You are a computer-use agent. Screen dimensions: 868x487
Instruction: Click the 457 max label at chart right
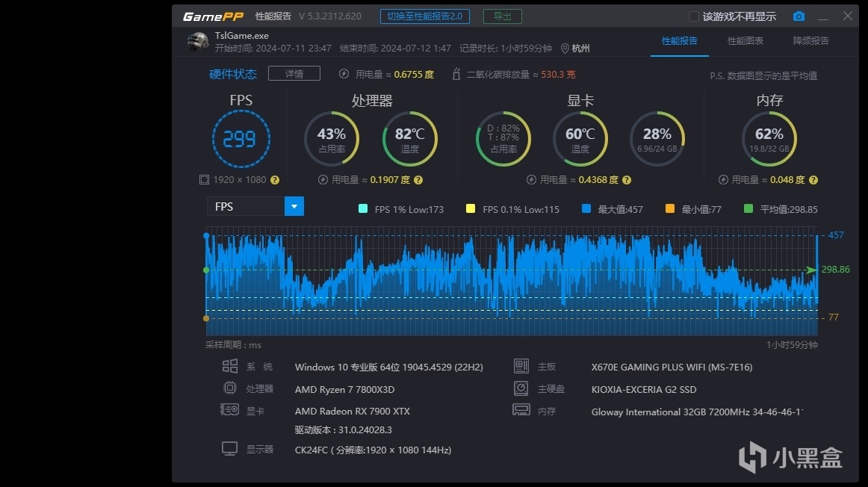(836, 235)
